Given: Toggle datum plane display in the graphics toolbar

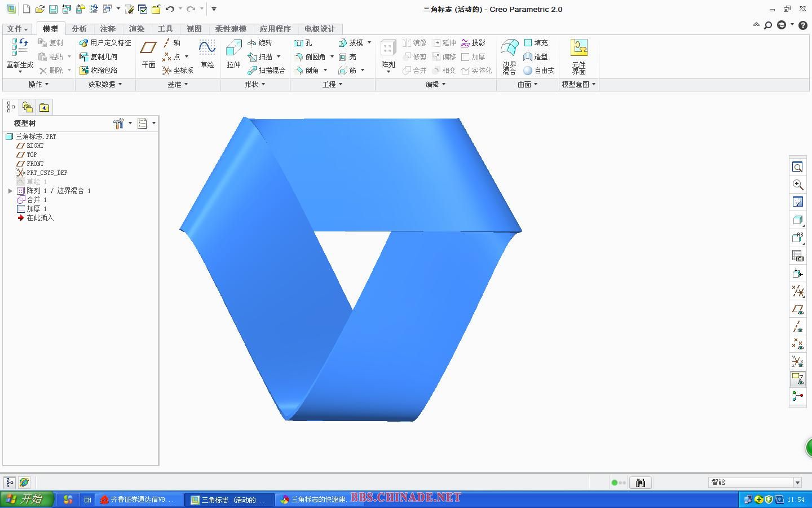Looking at the screenshot, I should click(797, 309).
